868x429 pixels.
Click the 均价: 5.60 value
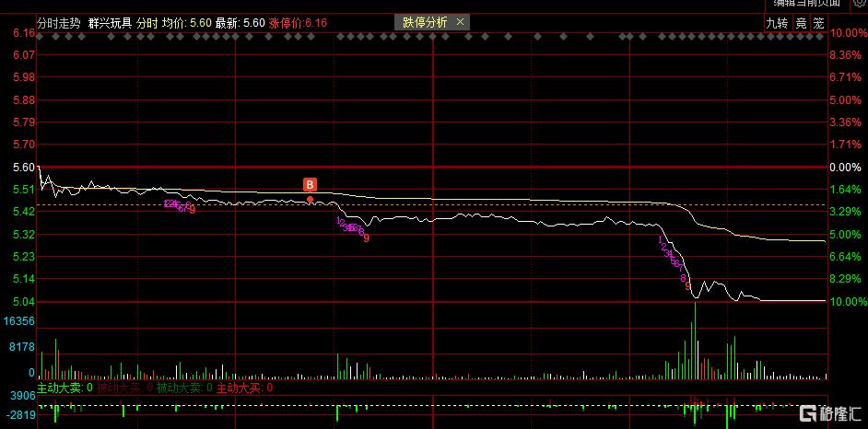[x=186, y=23]
